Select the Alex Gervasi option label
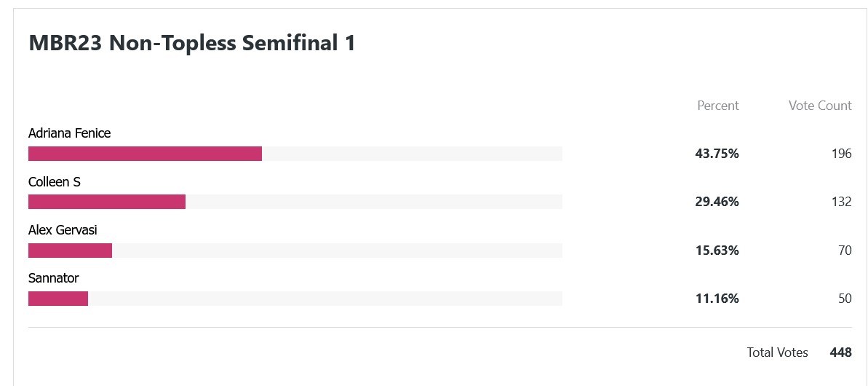The height and width of the screenshot is (386, 868). (63, 230)
